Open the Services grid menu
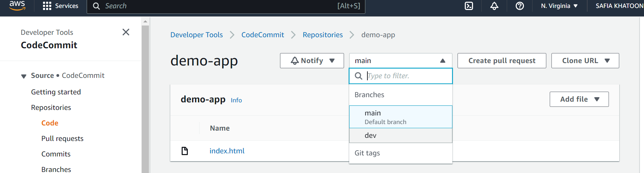The width and height of the screenshot is (644, 173). tap(61, 6)
